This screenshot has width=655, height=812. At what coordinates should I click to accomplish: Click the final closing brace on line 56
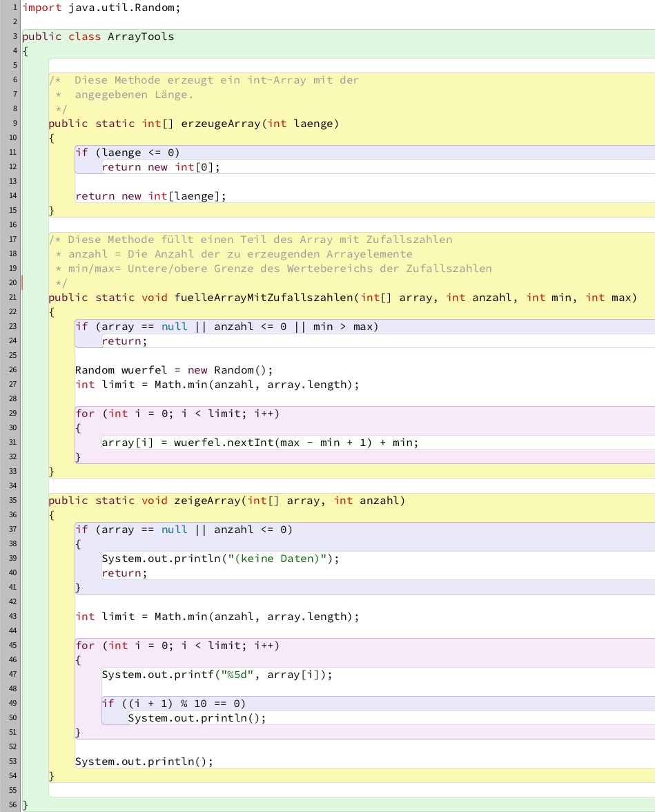(26, 805)
